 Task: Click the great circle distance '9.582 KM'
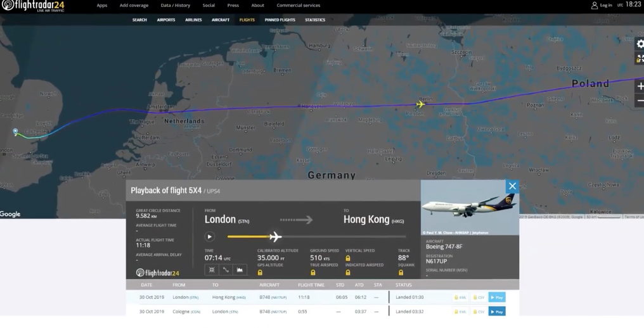click(146, 216)
